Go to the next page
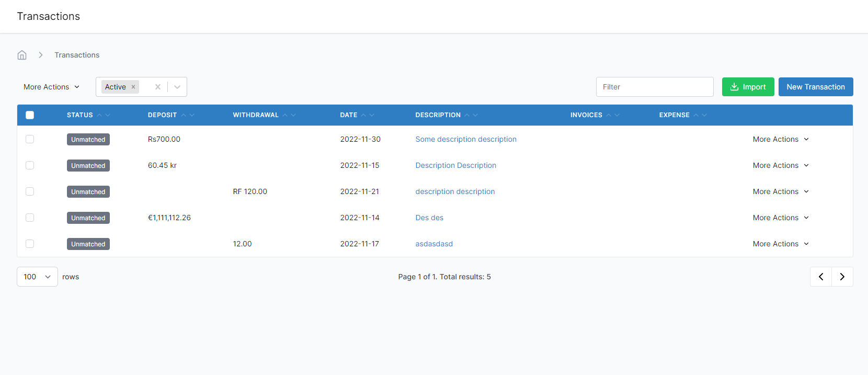868x375 pixels. (842, 277)
